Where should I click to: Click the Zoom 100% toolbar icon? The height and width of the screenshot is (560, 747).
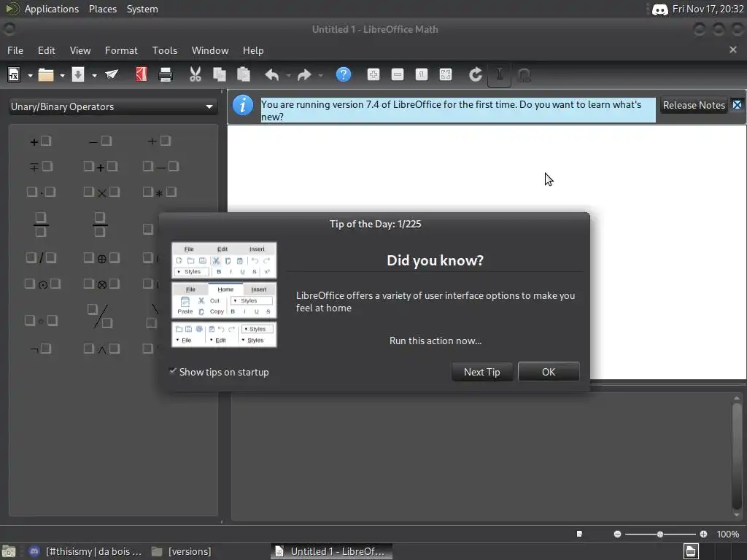422,74
